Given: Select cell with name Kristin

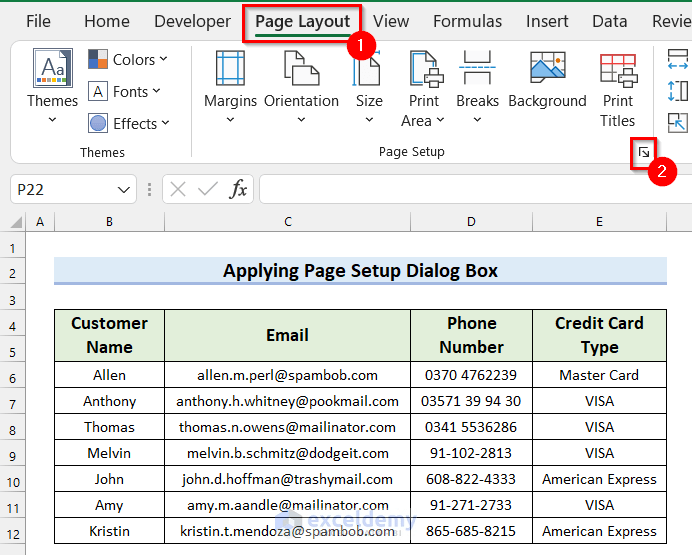Looking at the screenshot, I should click(109, 531).
